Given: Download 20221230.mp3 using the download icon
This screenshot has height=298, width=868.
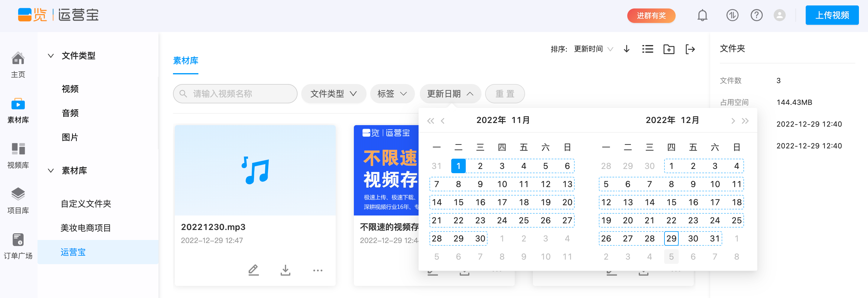Looking at the screenshot, I should point(286,270).
